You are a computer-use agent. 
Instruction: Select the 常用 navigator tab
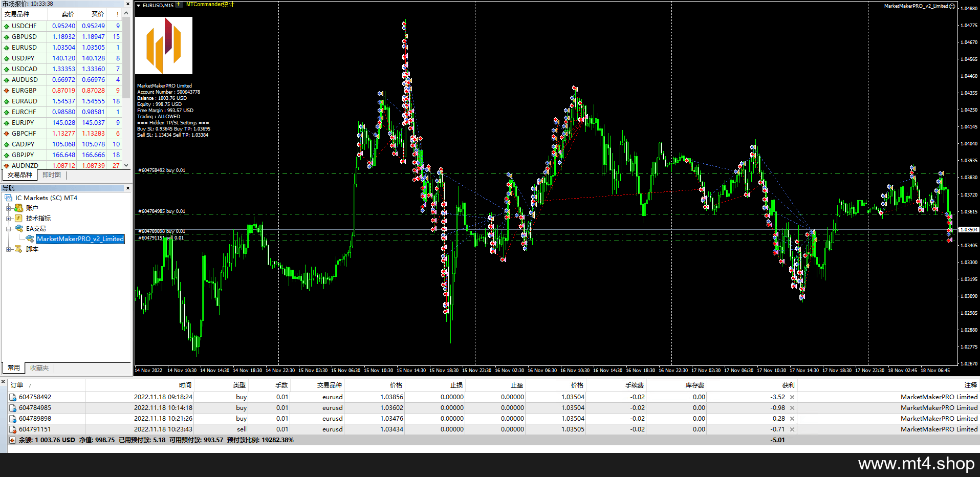coord(14,368)
